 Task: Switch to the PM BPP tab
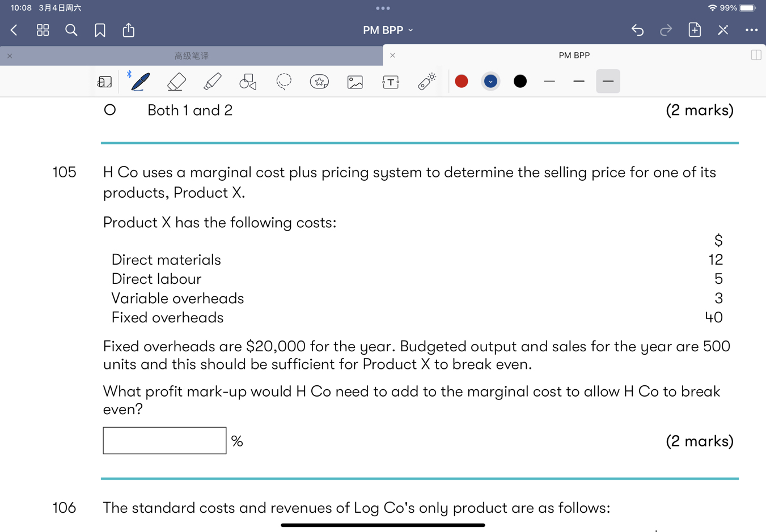pyautogui.click(x=574, y=55)
